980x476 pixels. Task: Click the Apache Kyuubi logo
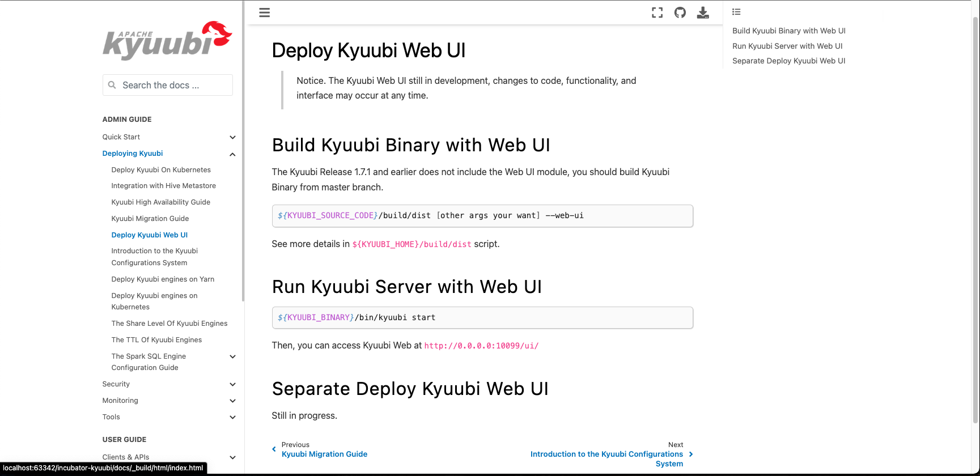tap(167, 40)
